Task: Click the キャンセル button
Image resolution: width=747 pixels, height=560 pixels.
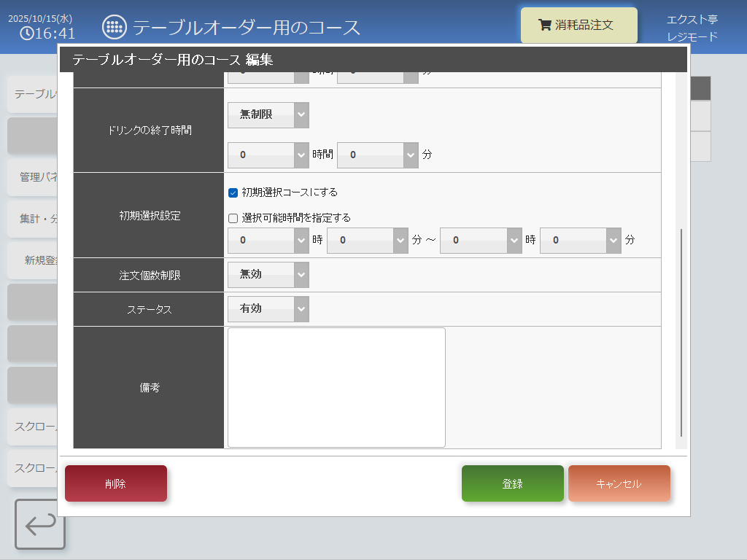Action: [x=619, y=483]
